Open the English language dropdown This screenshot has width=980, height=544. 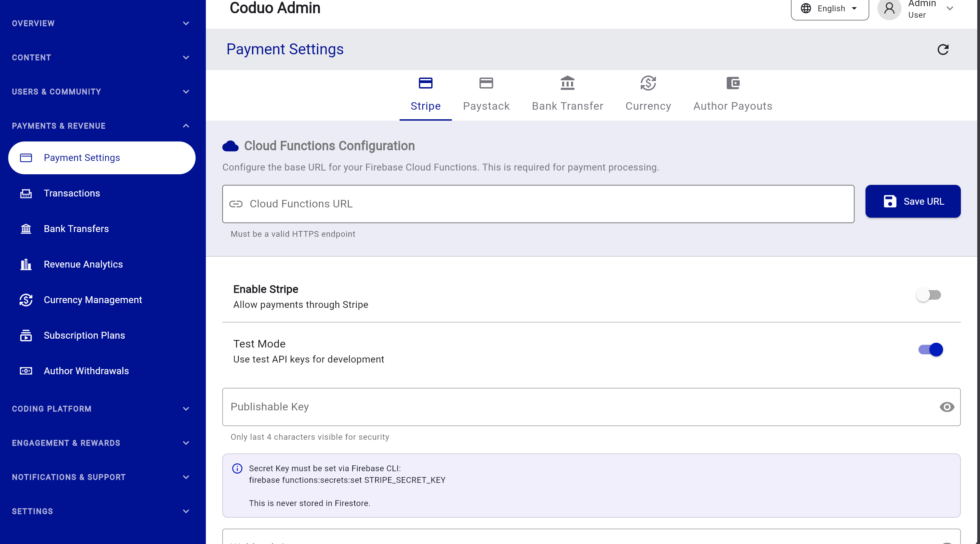pyautogui.click(x=830, y=8)
